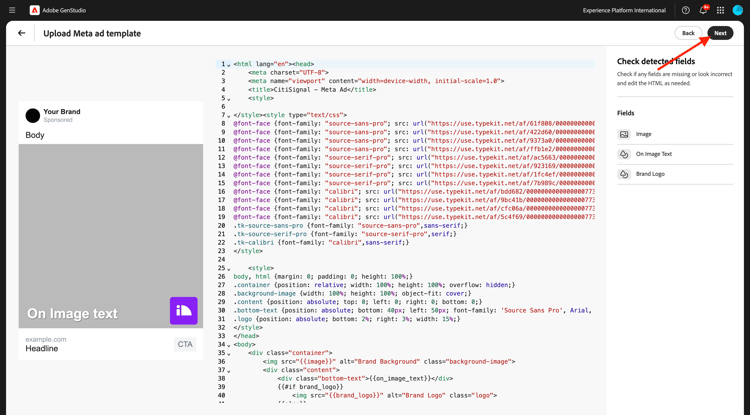Click the Brand Logo field icon

pos(624,174)
